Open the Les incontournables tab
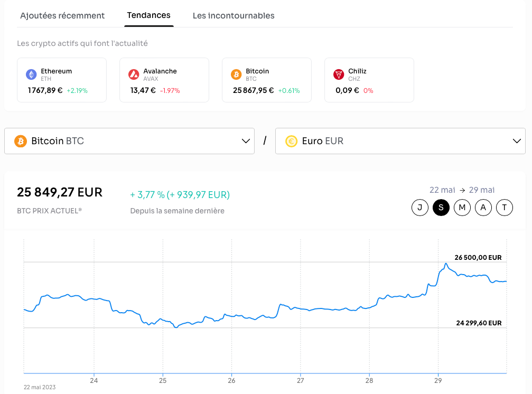This screenshot has width=532, height=394. click(234, 16)
